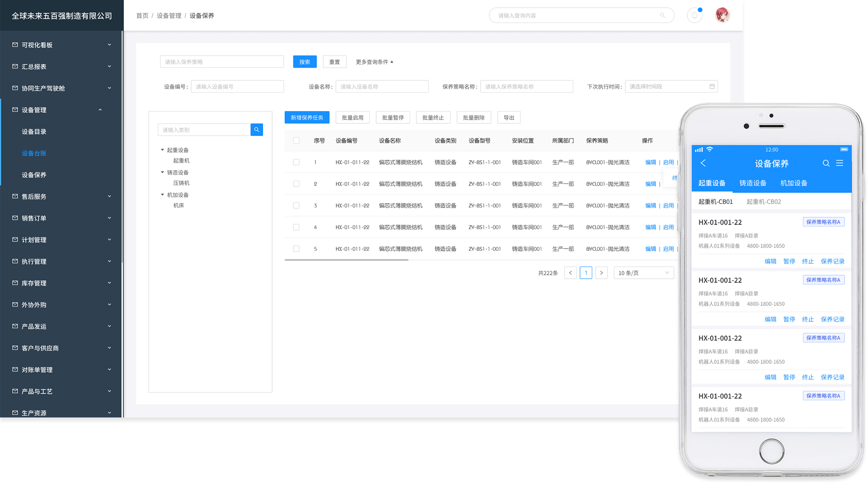Image resolution: width=868 pixels, height=488 pixels.
Task: Open the user avatar profile
Action: [722, 15]
